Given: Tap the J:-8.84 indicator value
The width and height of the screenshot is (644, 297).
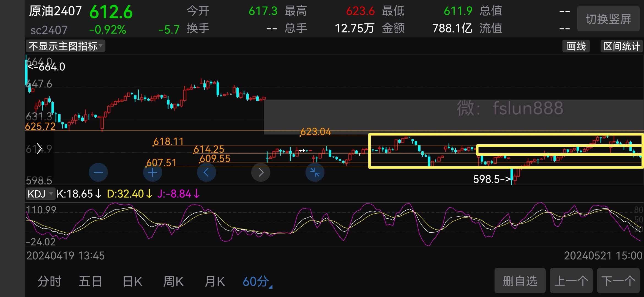Looking at the screenshot, I should tap(179, 194).
